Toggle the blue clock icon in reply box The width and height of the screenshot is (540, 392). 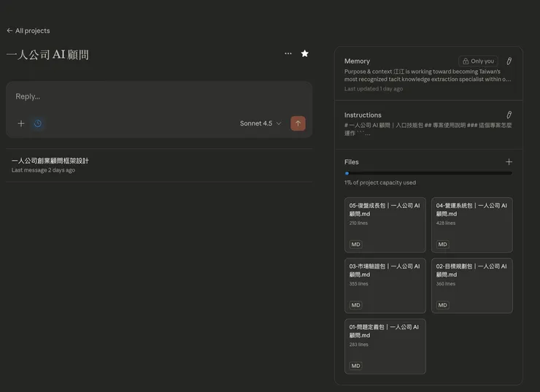click(x=38, y=123)
